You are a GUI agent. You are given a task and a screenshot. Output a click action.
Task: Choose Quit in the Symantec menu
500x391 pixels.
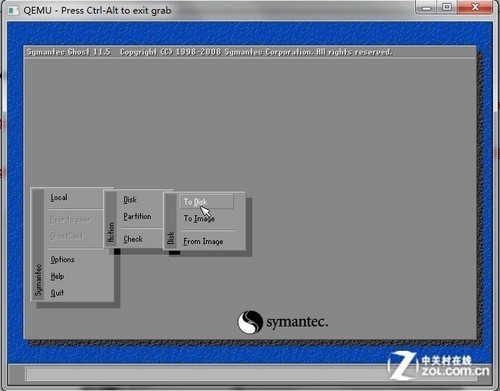pyautogui.click(x=57, y=293)
